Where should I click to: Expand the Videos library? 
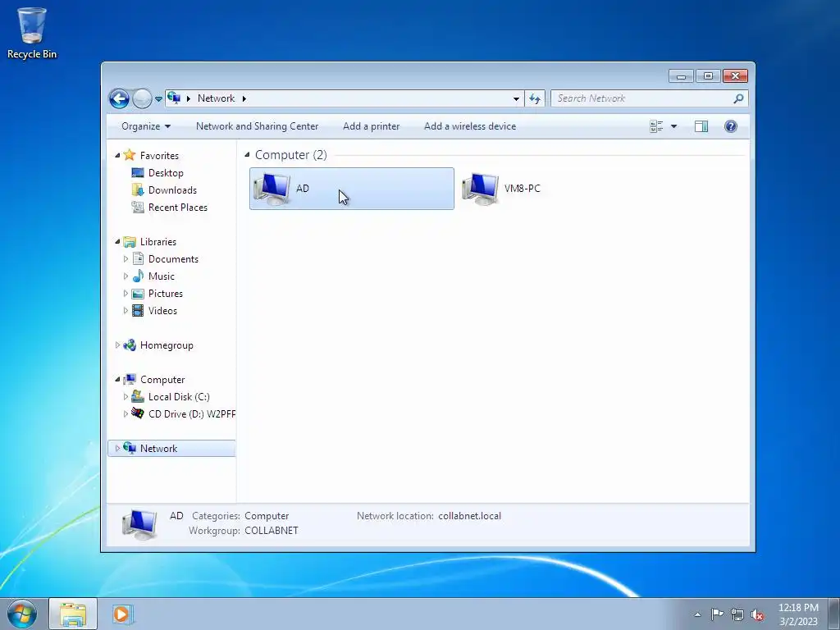[x=126, y=311]
